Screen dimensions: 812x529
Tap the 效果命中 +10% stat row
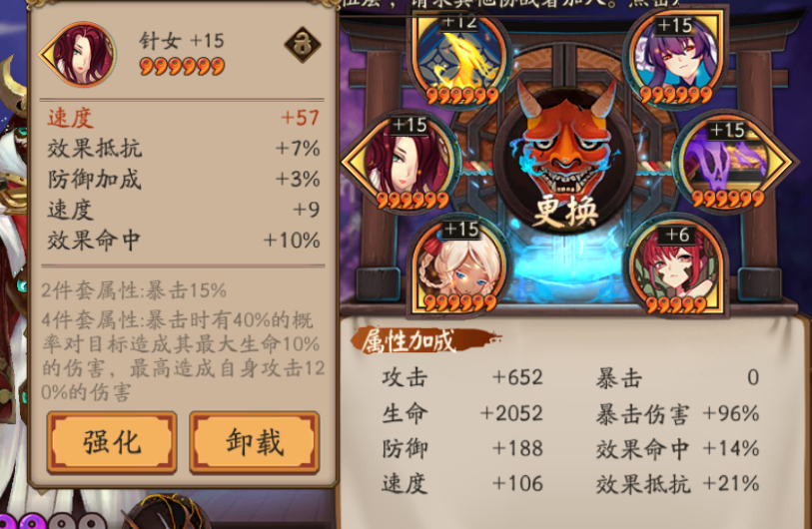(x=183, y=241)
